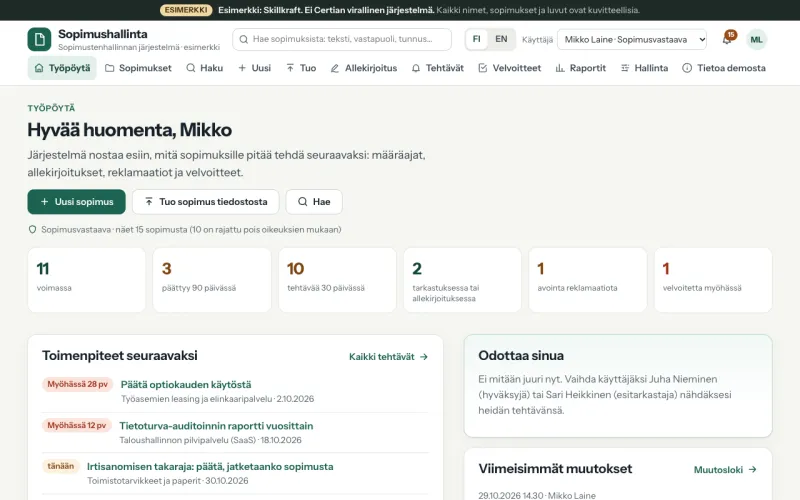The width and height of the screenshot is (800, 500).
Task: Open the Tehtävät menu item
Action: (x=438, y=68)
